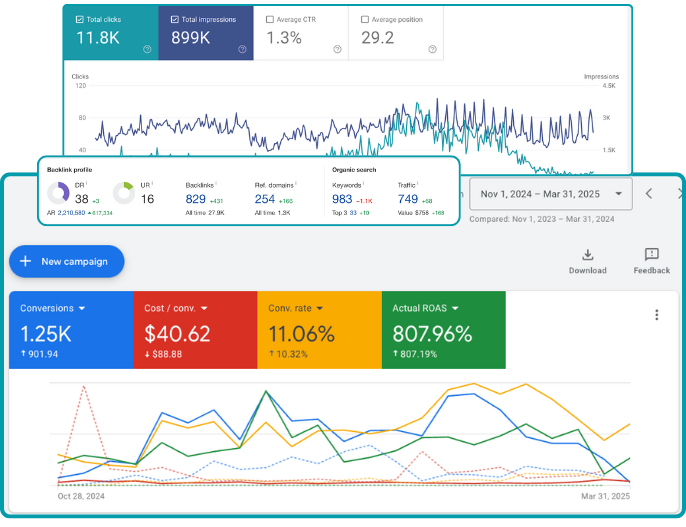Image resolution: width=686 pixels, height=527 pixels.
Task: Toggle the Total impressions checkbox
Action: coord(175,19)
